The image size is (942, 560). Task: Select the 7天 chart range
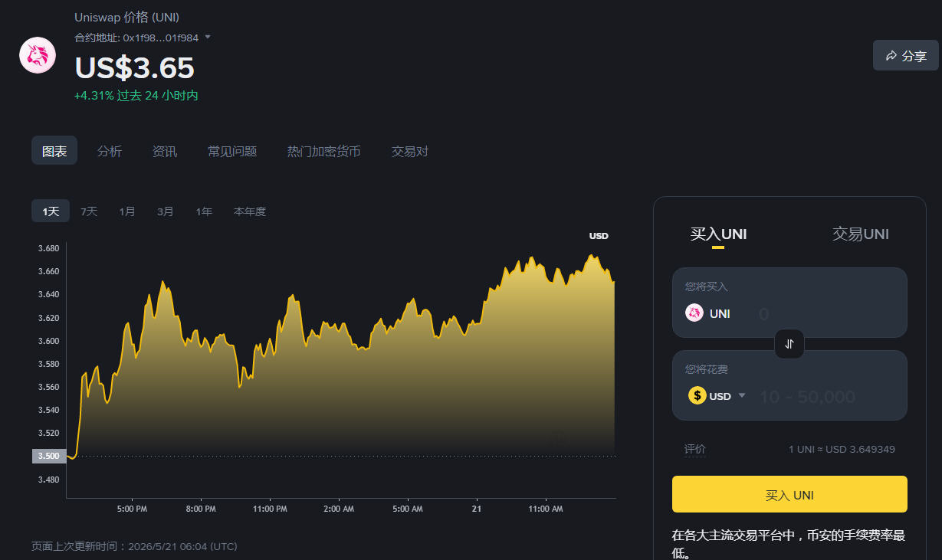(89, 211)
